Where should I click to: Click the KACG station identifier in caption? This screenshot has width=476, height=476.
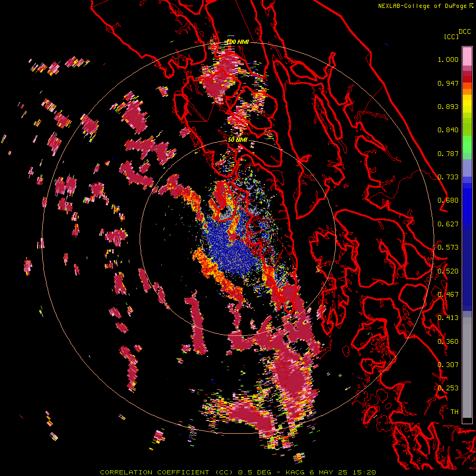click(x=295, y=472)
